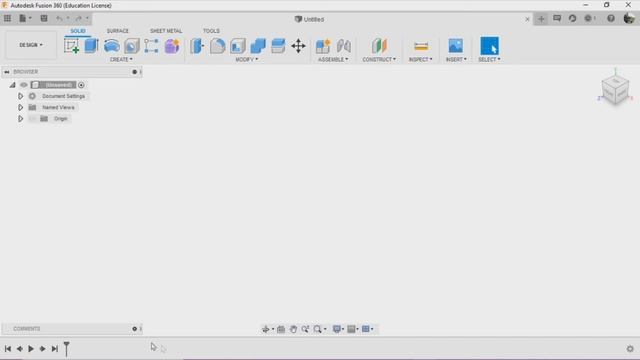640x360 pixels.
Task: Open the extensions gear icon in top bar
Action: (588, 18)
